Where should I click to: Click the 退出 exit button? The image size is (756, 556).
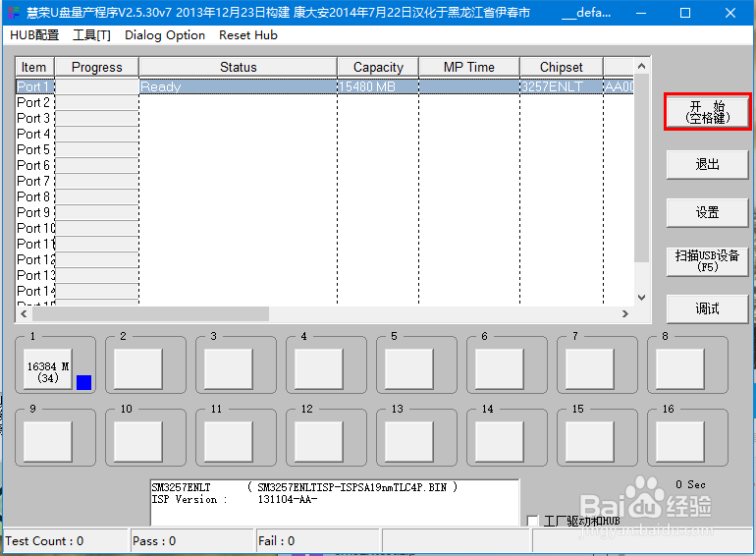707,164
